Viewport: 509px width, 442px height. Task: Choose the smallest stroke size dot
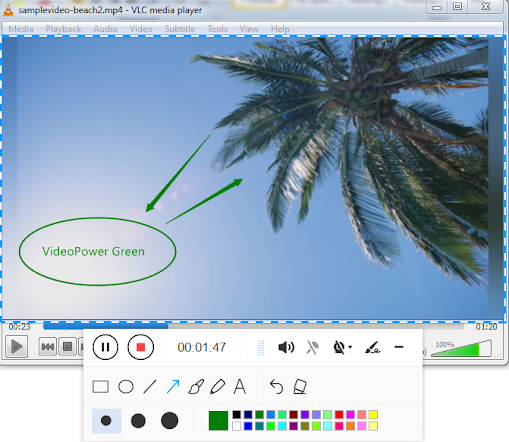point(106,421)
